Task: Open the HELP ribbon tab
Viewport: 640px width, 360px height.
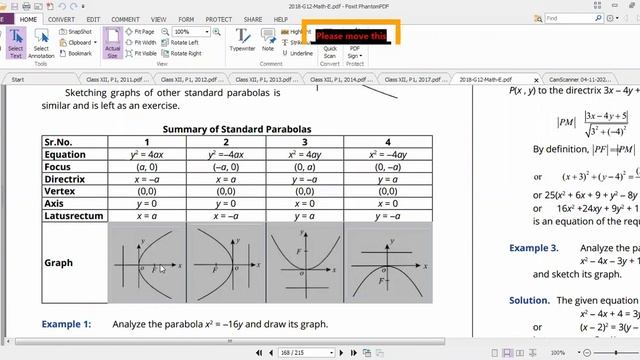Action: coord(280,19)
